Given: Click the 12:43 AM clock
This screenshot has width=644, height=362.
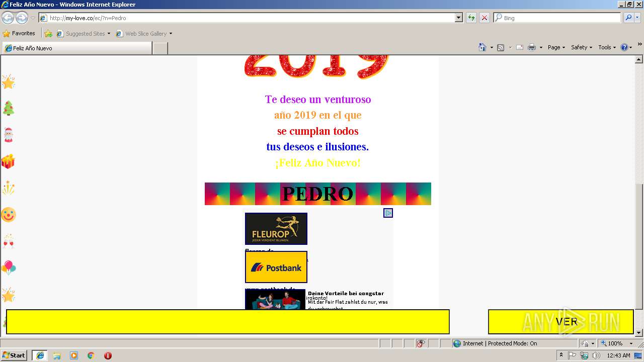Looking at the screenshot, I should 618,355.
